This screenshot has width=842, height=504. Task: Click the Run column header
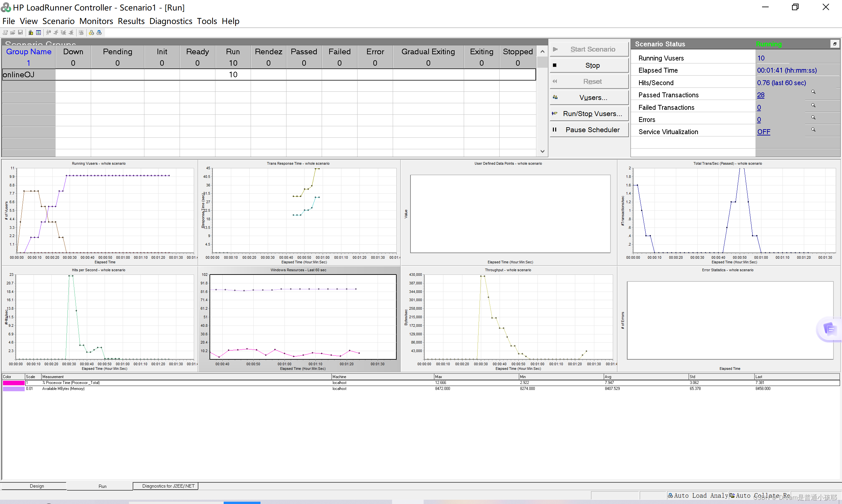point(233,57)
